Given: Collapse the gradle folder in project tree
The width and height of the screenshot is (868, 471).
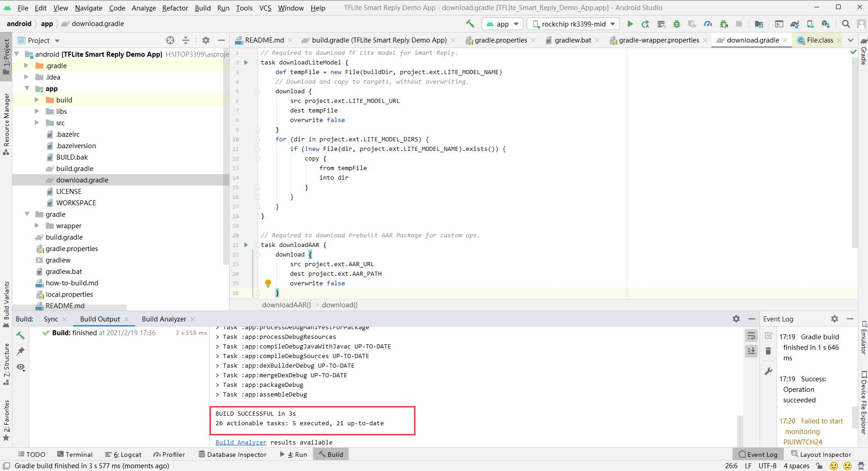Looking at the screenshot, I should 27,214.
